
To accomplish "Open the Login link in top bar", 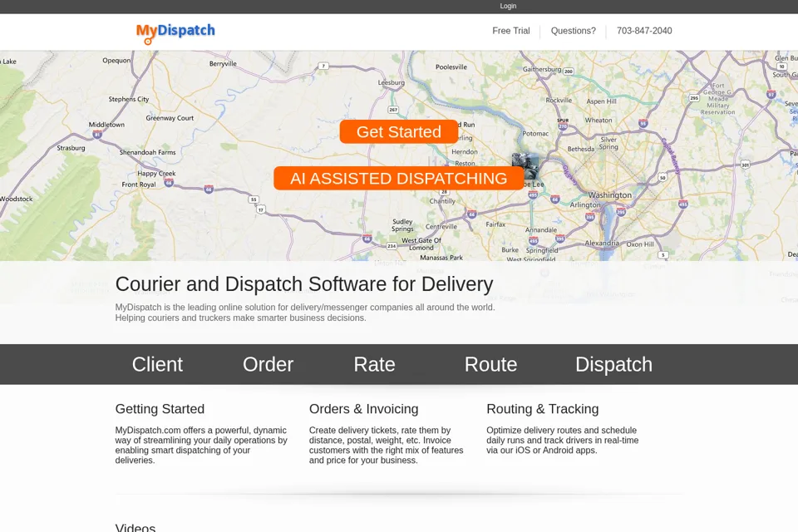I will coord(508,6).
